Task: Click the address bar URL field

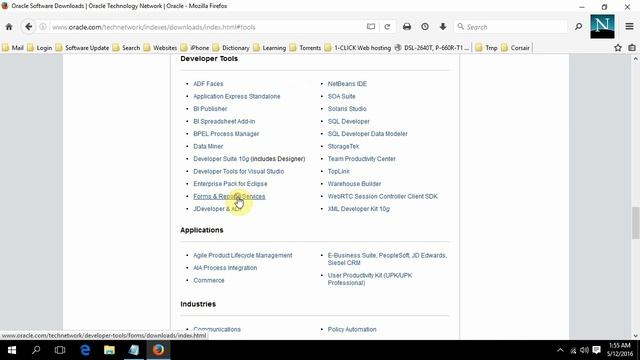Action: click(206, 27)
